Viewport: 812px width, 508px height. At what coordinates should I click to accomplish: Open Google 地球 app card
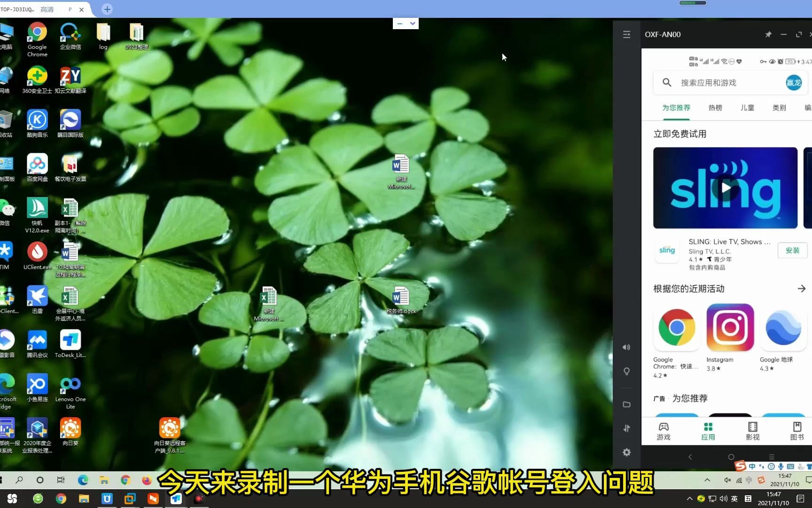point(782,338)
